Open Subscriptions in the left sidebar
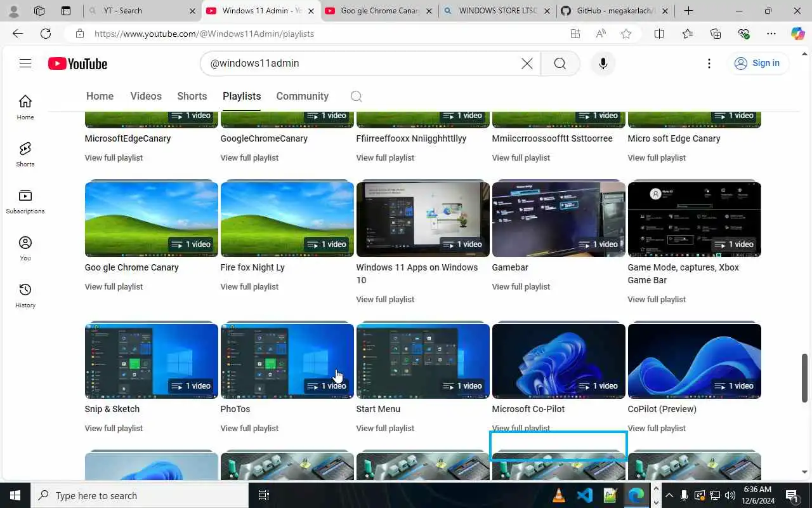 [x=25, y=201]
